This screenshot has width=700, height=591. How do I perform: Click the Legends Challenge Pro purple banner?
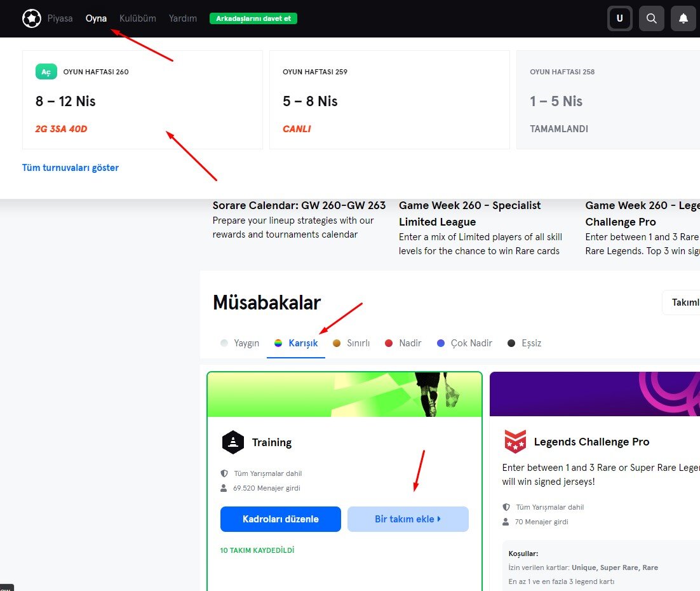coord(595,394)
